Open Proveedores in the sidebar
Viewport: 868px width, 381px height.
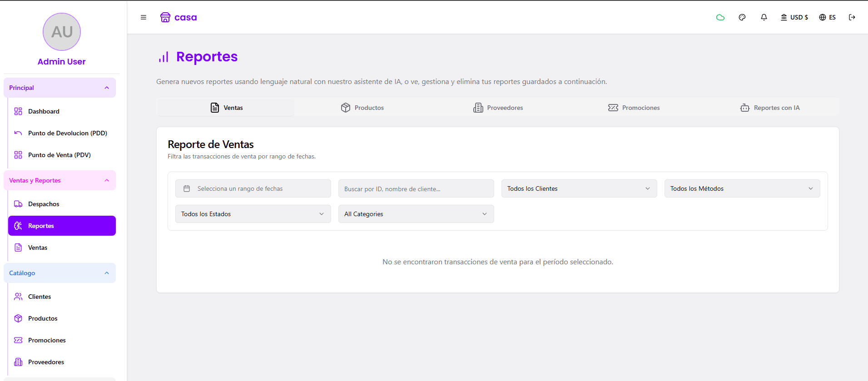coord(62,362)
